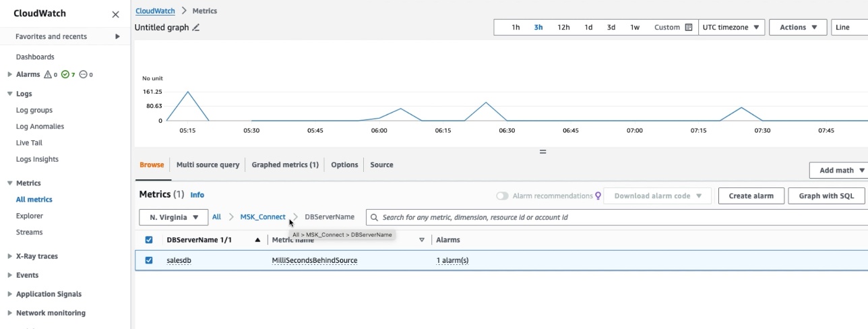Expand X-Ray traces section
Viewport: 868px width, 329px height.
click(x=9, y=256)
